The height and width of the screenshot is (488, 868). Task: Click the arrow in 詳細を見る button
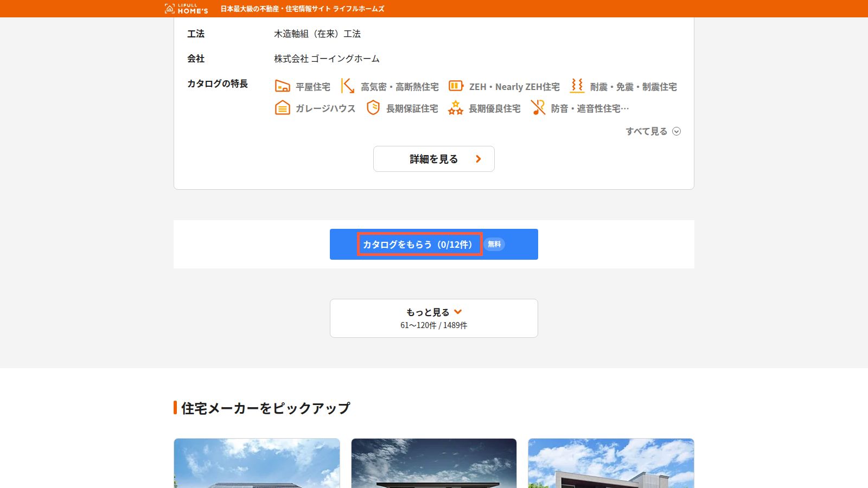coord(478,159)
